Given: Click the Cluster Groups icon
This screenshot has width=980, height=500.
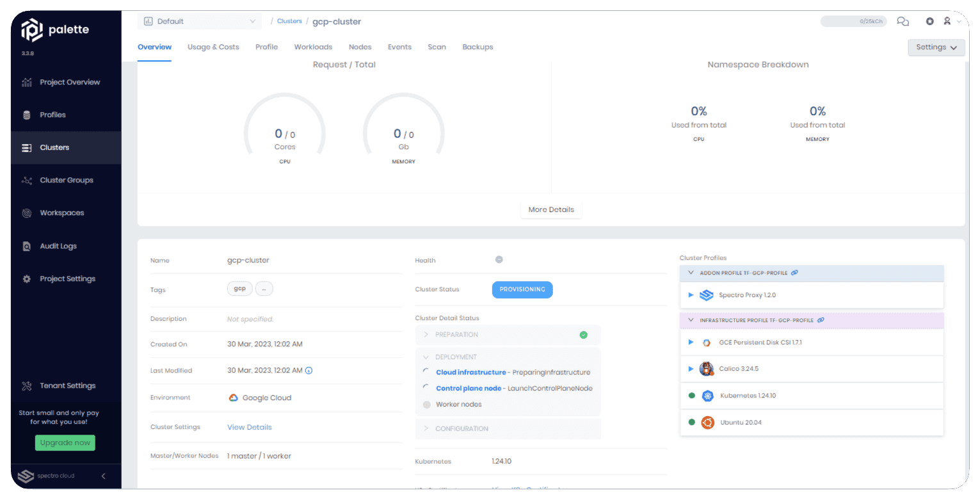Looking at the screenshot, I should tap(26, 181).
